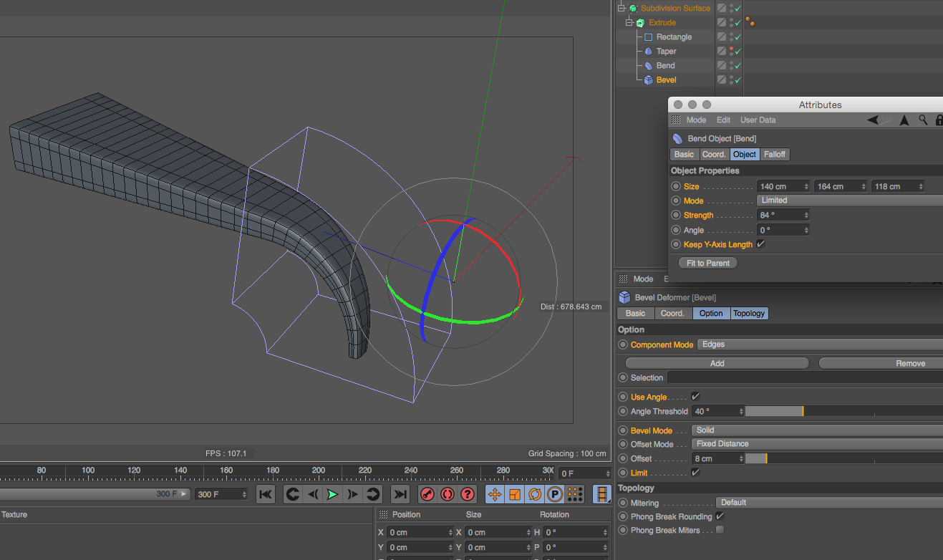Image resolution: width=943 pixels, height=560 pixels.
Task: Enable autokeying with the red key icon
Action: pos(427,494)
